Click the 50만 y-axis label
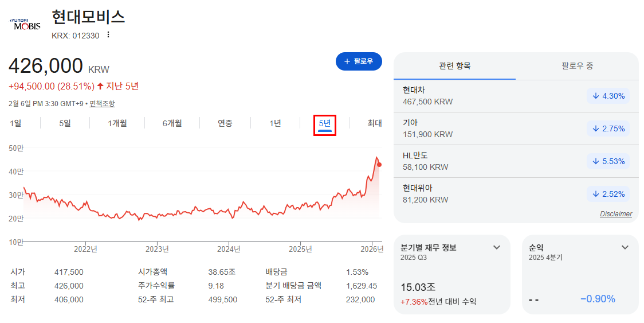The height and width of the screenshot is (323, 644). click(16, 148)
